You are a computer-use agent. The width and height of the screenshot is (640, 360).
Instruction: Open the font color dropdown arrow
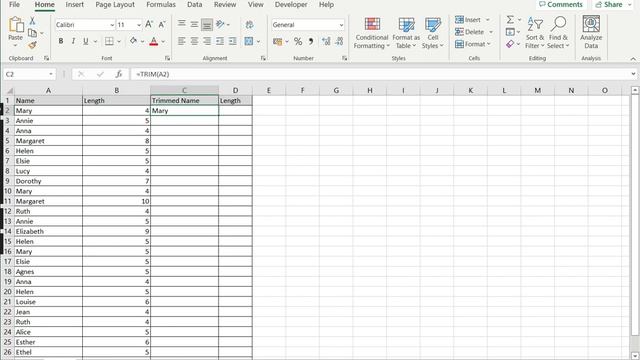pos(163,42)
